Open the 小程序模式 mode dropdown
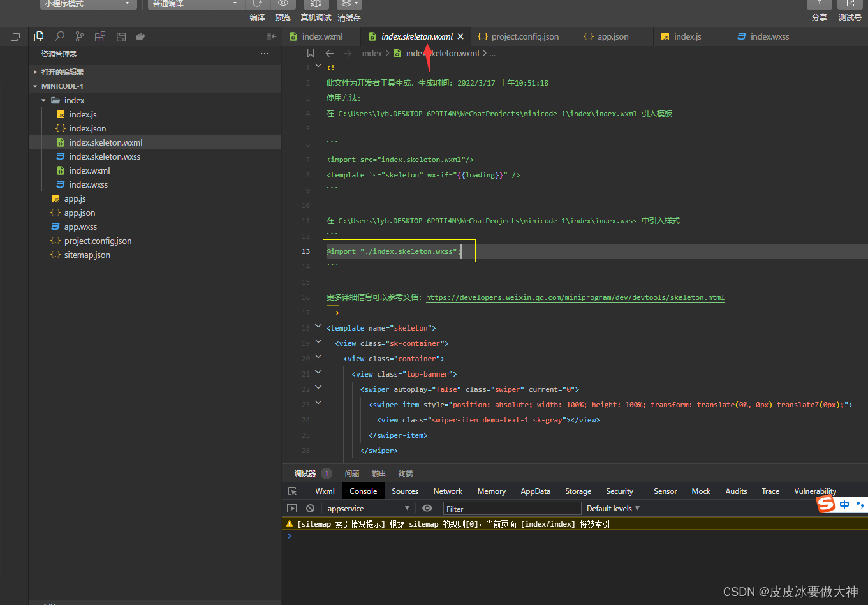 [x=89, y=4]
